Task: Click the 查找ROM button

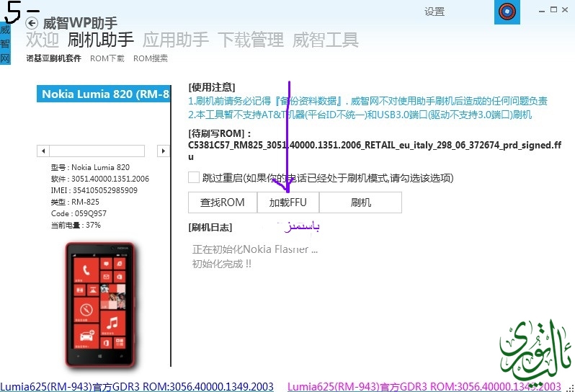Action: pyautogui.click(x=223, y=202)
